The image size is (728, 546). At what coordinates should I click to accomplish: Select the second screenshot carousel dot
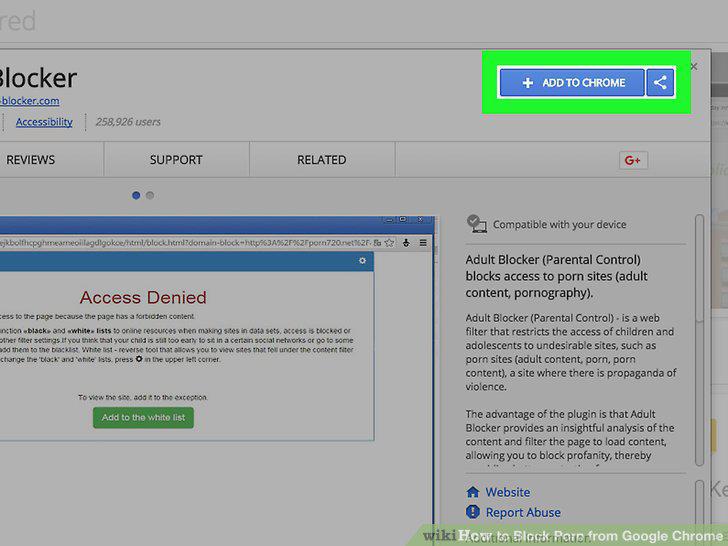click(150, 195)
